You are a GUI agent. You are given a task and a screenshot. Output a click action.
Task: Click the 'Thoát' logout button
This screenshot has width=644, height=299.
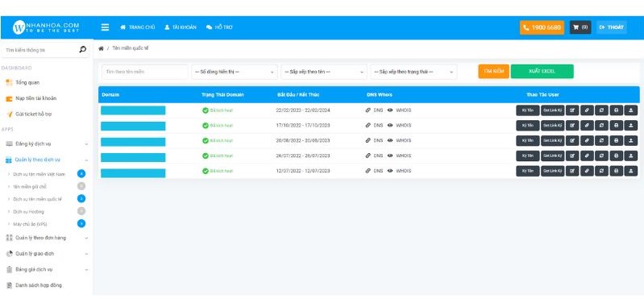click(x=612, y=27)
